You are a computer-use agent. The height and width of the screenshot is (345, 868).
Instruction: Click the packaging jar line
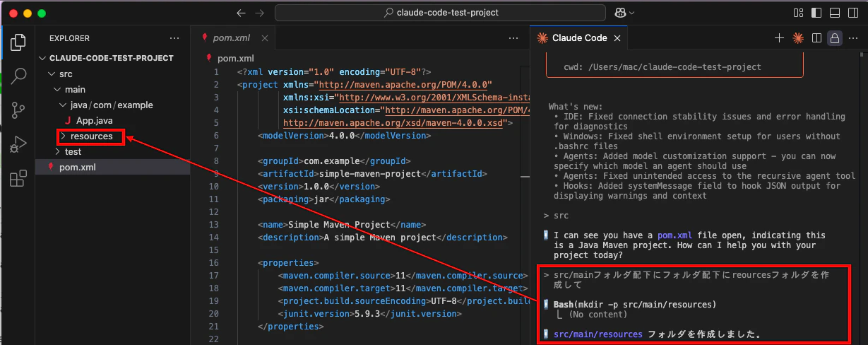pos(325,199)
